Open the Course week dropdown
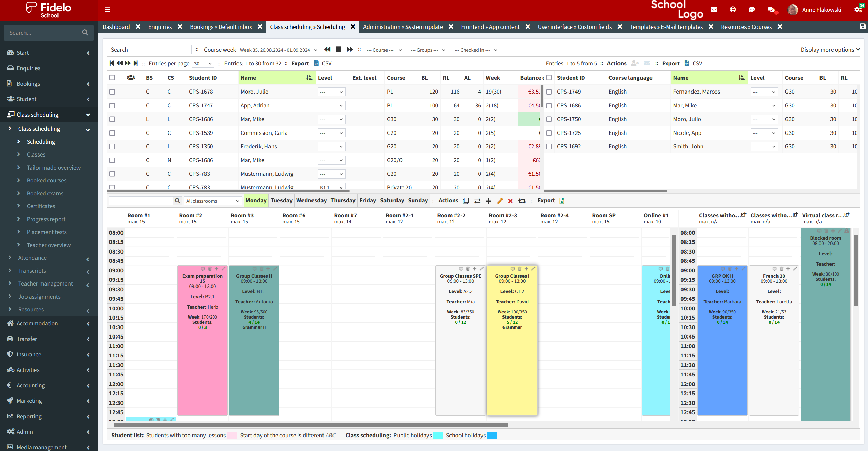The width and height of the screenshot is (868, 451). [x=279, y=50]
